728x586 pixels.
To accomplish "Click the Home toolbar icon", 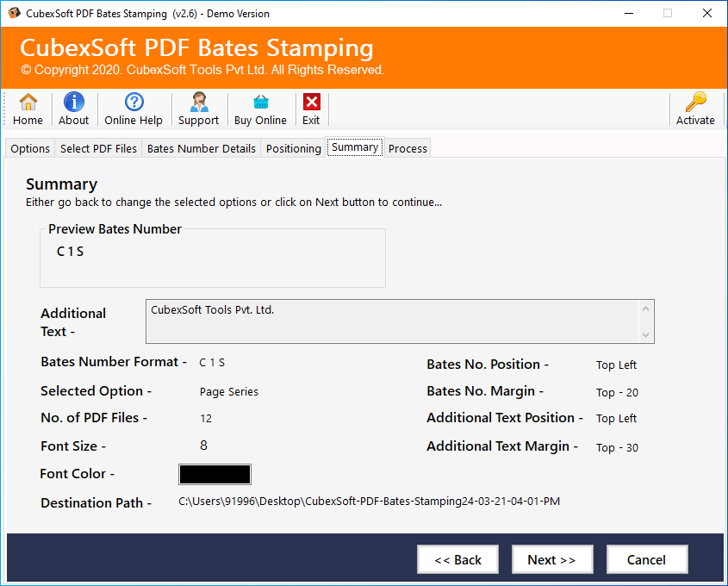I will pyautogui.click(x=28, y=103).
